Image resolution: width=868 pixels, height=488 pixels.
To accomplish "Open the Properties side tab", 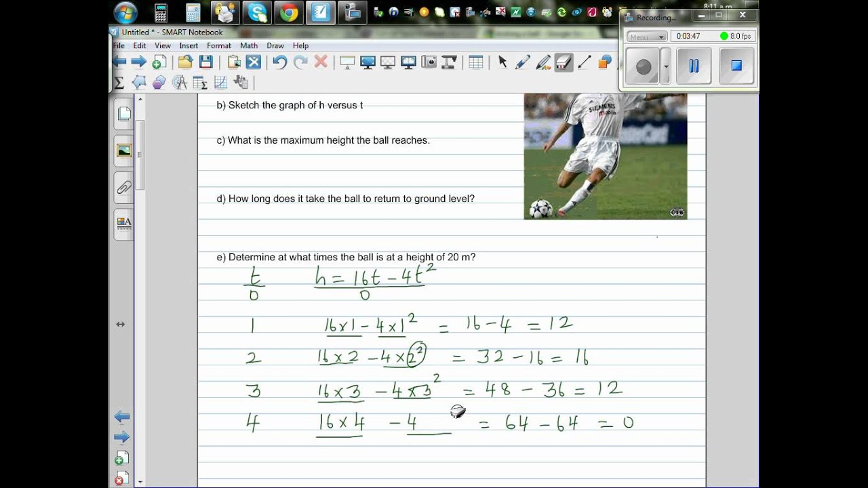I will pos(123,224).
